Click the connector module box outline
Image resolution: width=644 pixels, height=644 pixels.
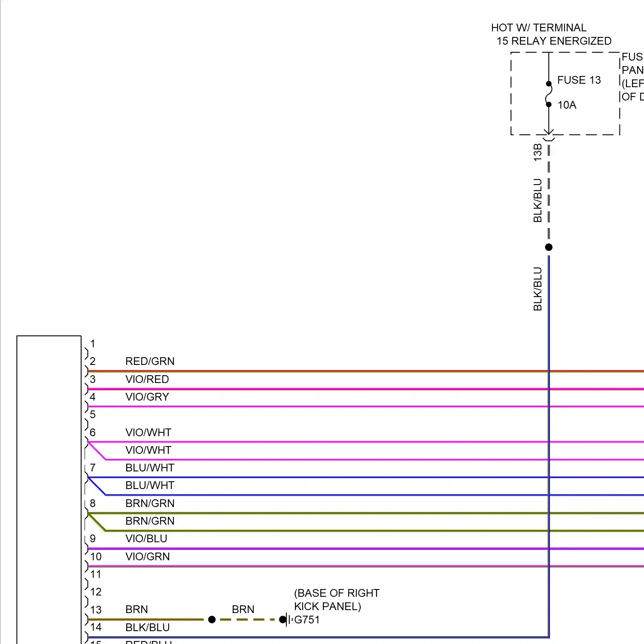[x=49, y=489]
